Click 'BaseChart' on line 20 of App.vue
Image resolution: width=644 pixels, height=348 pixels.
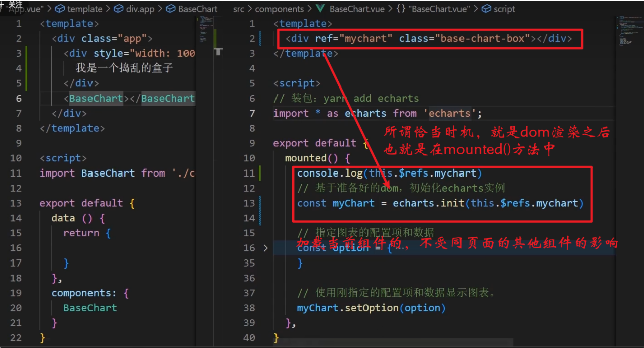click(90, 308)
